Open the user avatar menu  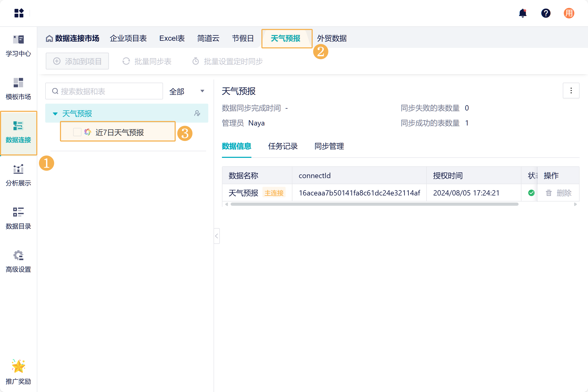(569, 13)
